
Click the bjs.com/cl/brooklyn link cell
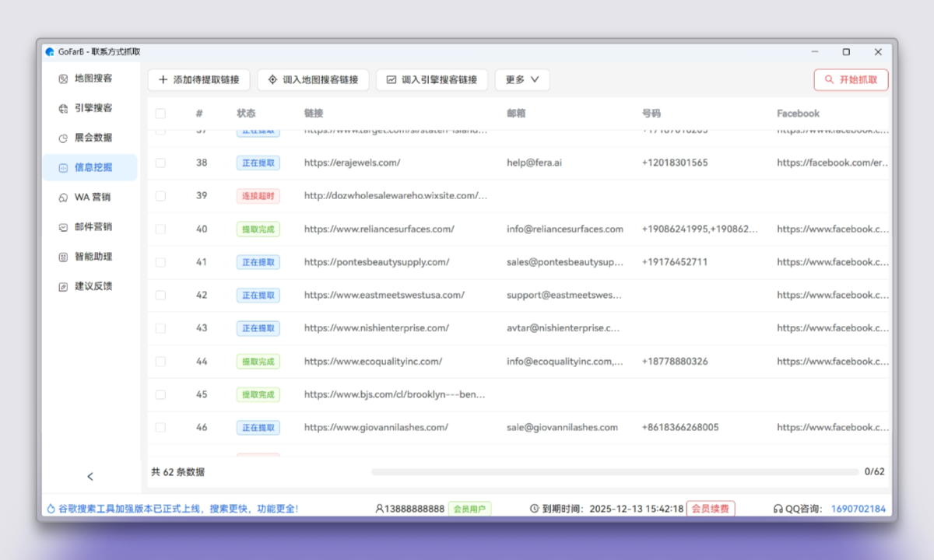coord(395,394)
